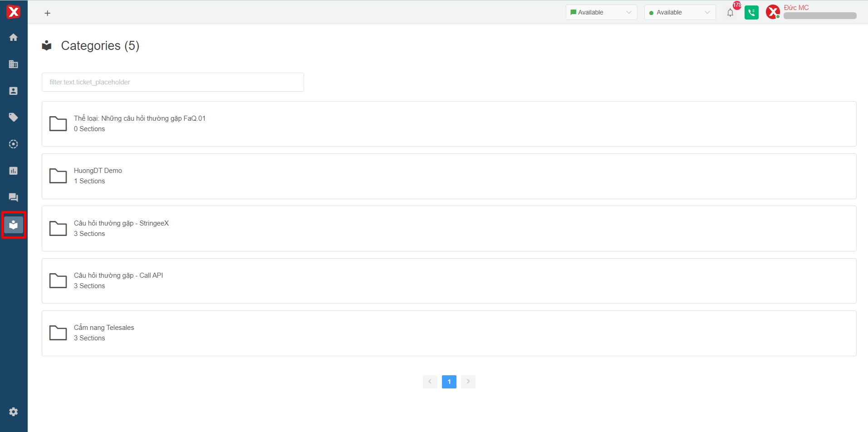The width and height of the screenshot is (868, 432).
Task: Open the green phone dialer button
Action: point(751,13)
